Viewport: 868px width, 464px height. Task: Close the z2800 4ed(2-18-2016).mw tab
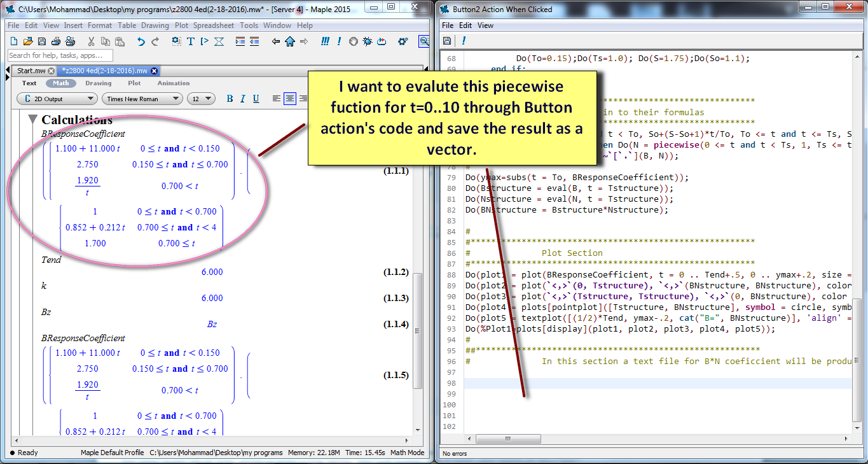click(x=154, y=71)
